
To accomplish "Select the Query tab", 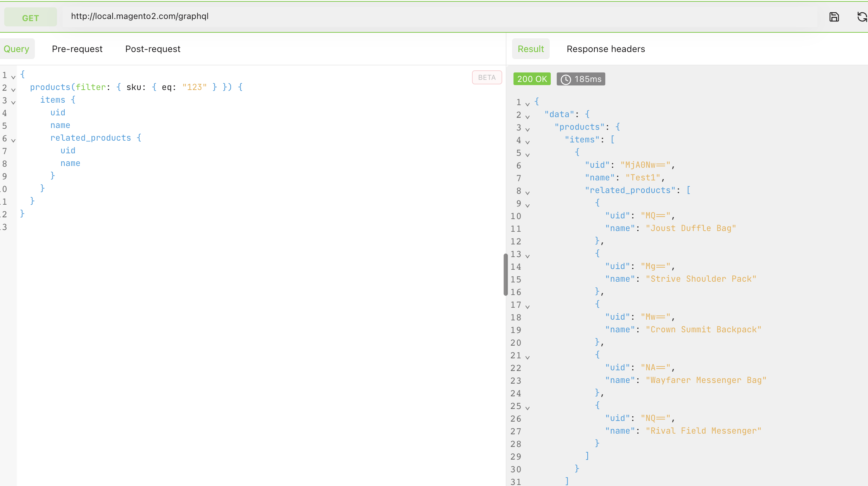I will [17, 49].
